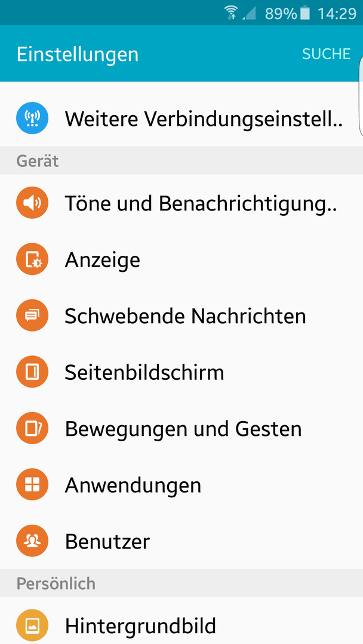Screen dimensions: 363x644
Task: Tap the motions and gestures phone icon
Action: click(x=32, y=429)
